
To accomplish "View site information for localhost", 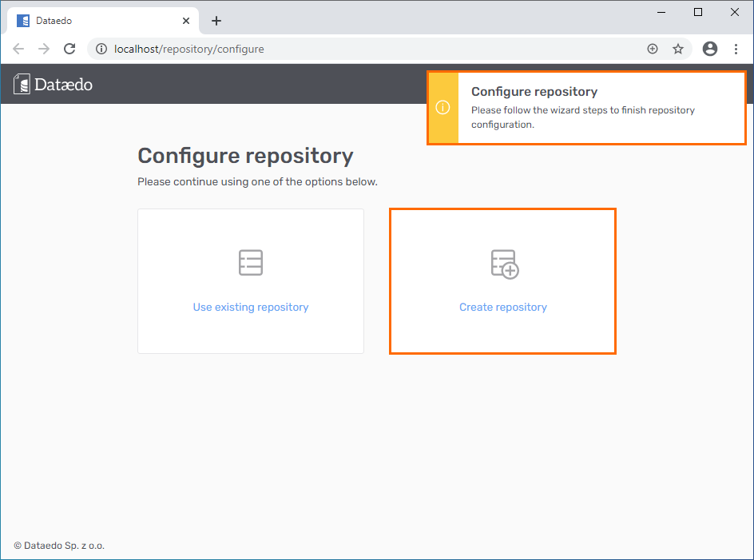I will 101,49.
